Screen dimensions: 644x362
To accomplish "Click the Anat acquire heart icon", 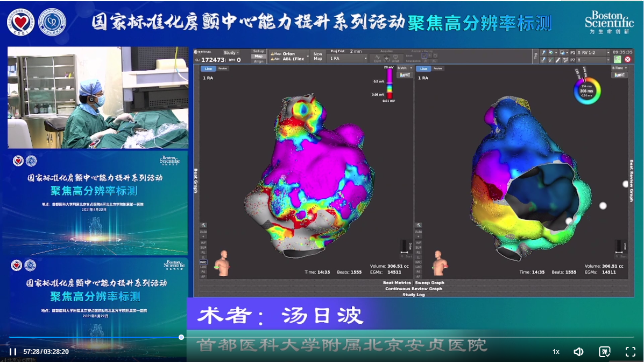I will 395,57.
